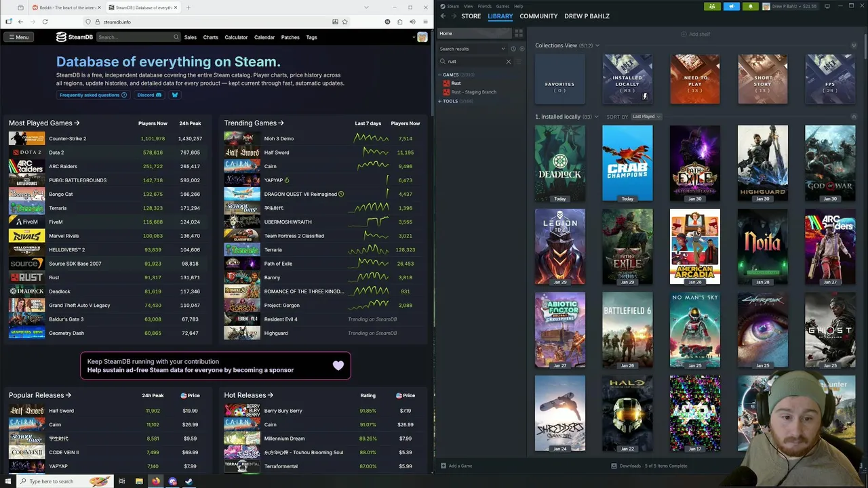Clear the rust library search with X
The height and width of the screenshot is (488, 868).
(x=509, y=62)
